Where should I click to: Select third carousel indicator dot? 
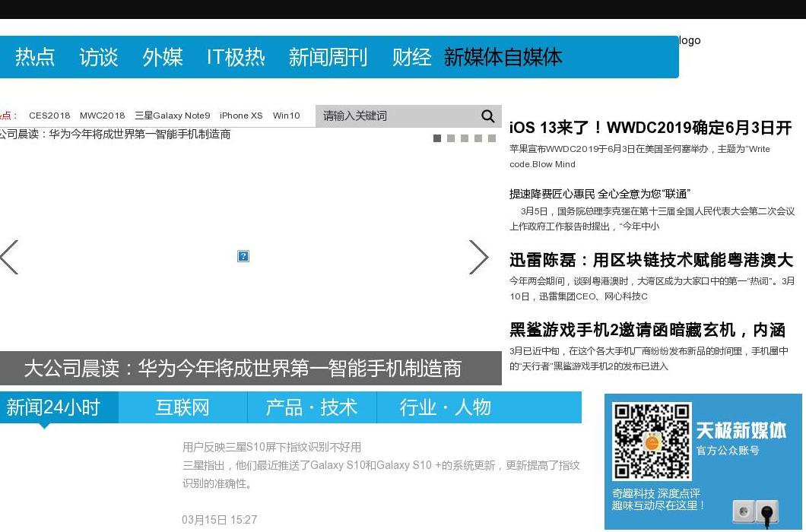coord(465,138)
